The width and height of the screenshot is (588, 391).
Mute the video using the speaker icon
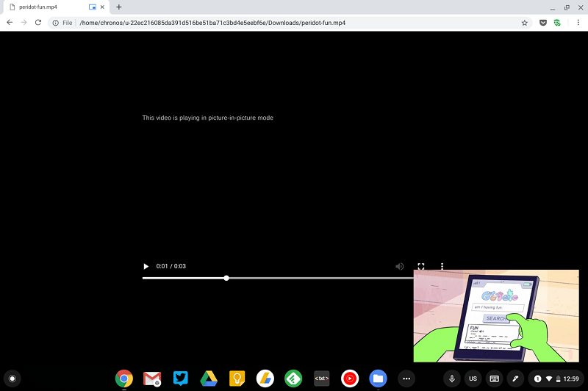399,266
